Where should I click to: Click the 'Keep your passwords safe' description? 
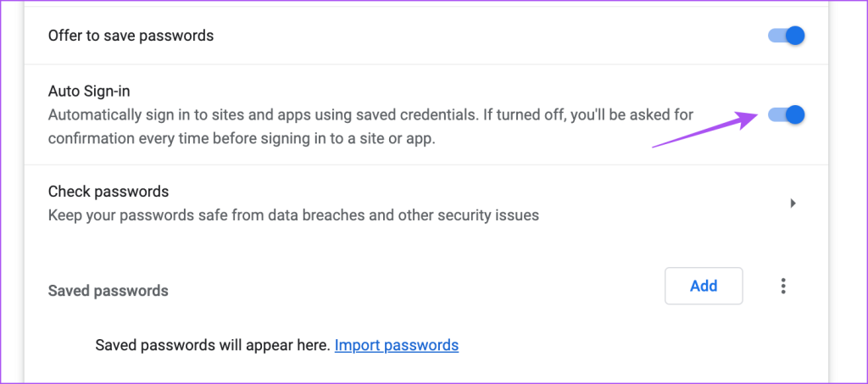293,215
